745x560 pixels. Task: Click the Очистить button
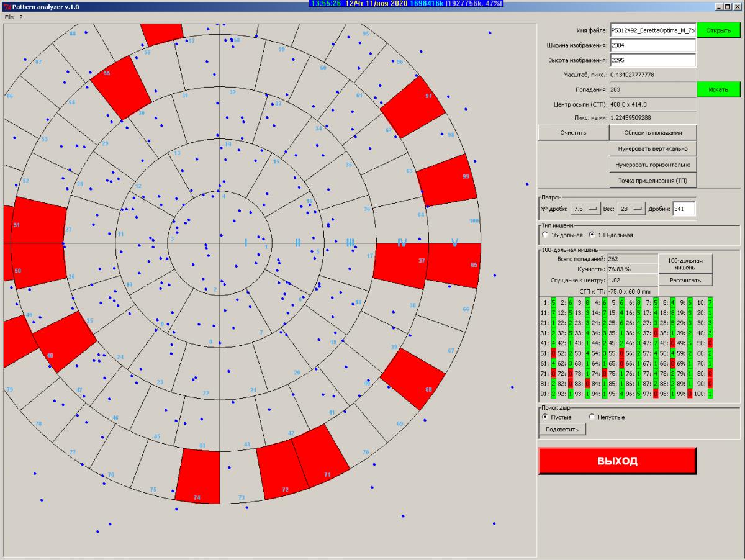[x=572, y=132]
